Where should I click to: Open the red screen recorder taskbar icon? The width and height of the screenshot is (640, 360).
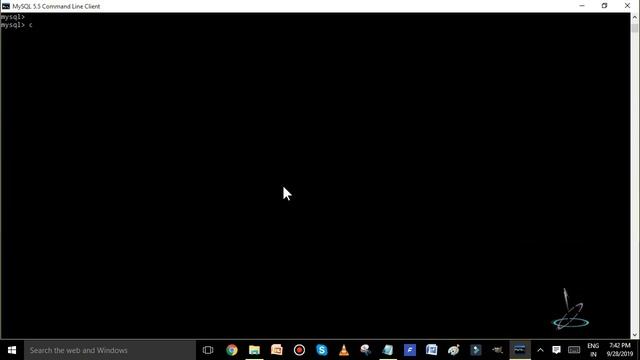[299, 350]
